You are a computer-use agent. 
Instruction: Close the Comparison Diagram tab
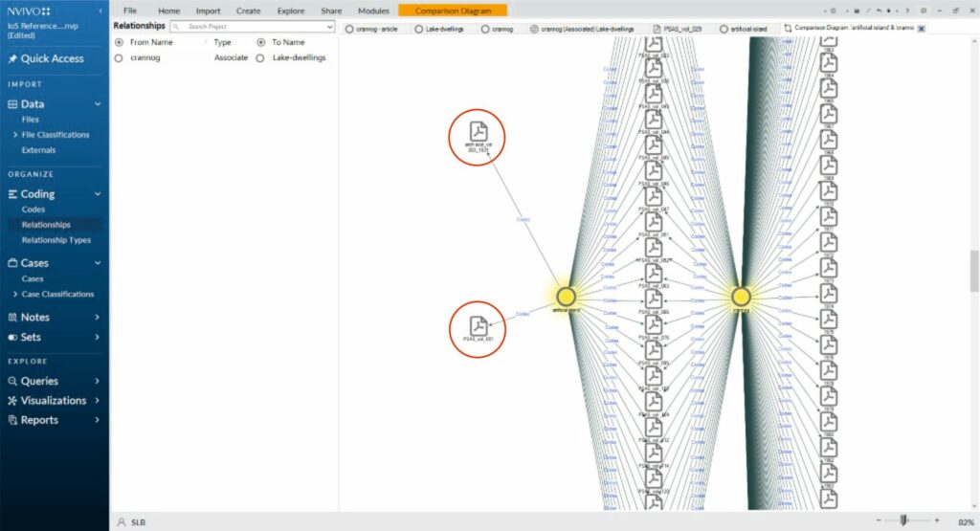tap(922, 29)
